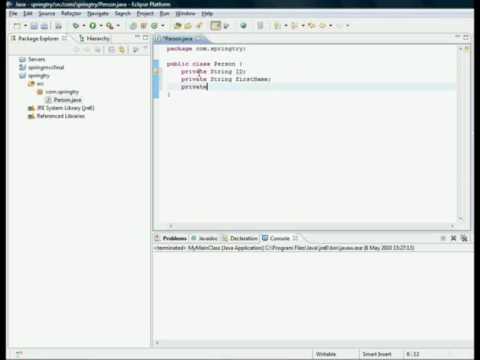This screenshot has height=360, width=480.
Task: Open the Window menu
Action: click(x=185, y=14)
